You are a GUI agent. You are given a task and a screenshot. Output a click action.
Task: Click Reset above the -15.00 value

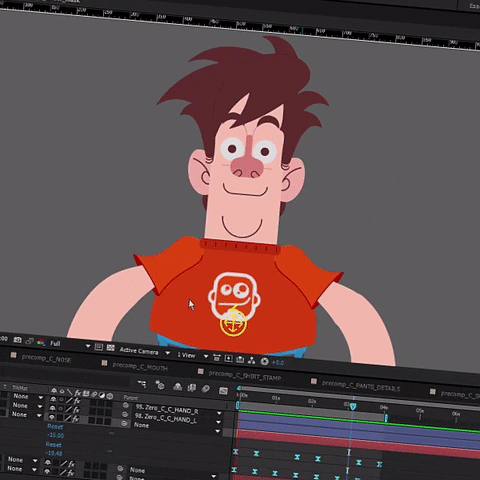55,426
